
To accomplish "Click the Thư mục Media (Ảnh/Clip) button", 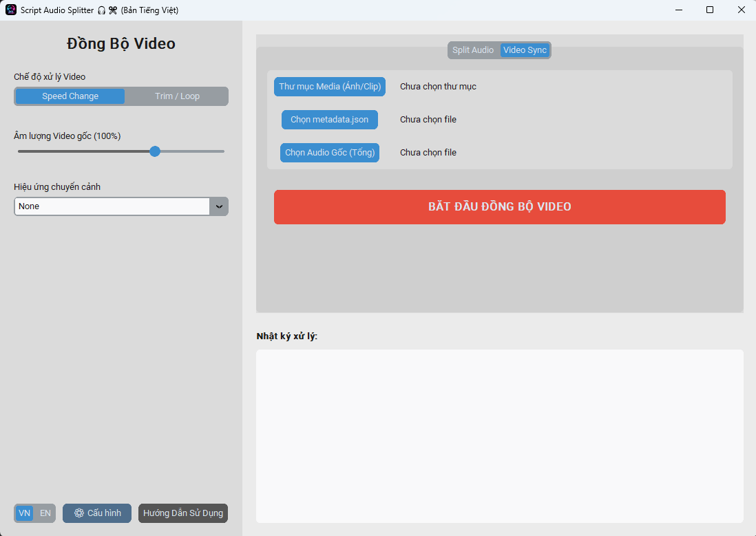I will click(x=330, y=87).
